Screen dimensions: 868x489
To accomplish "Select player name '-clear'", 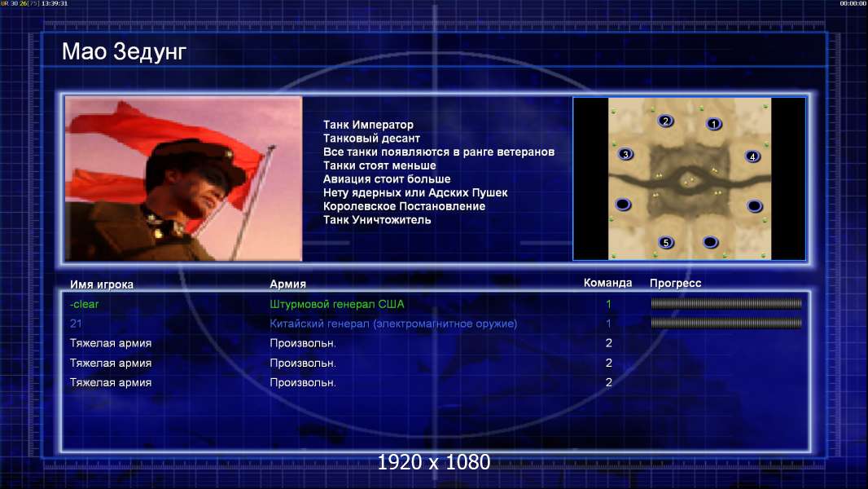I will (84, 304).
